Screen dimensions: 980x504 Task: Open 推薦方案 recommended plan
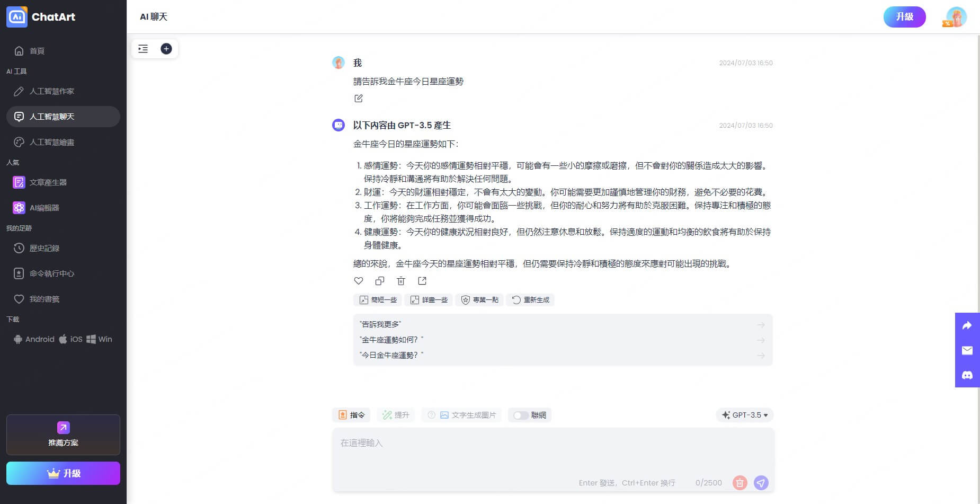click(63, 435)
